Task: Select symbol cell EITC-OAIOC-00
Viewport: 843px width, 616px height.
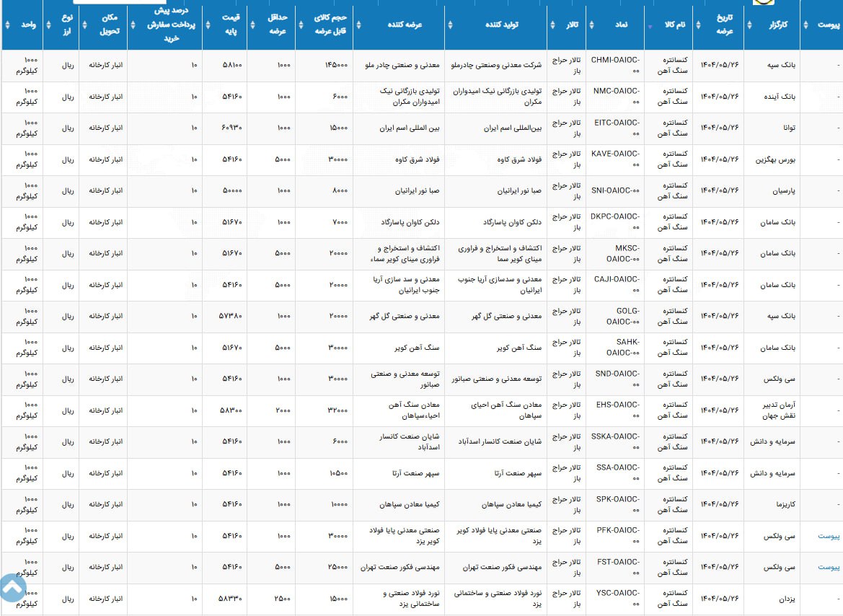Action: coord(617,128)
